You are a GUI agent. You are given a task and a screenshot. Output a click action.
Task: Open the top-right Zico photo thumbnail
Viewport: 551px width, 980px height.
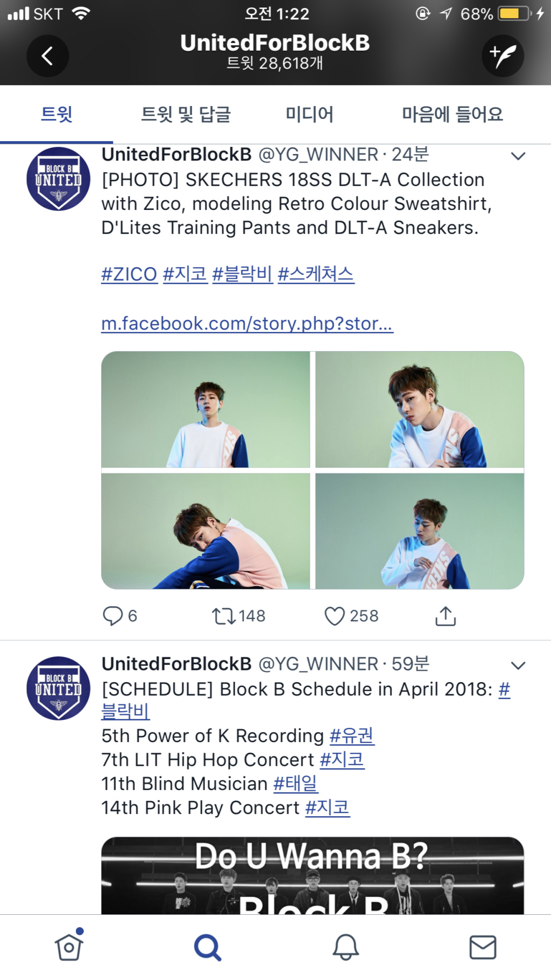[420, 409]
